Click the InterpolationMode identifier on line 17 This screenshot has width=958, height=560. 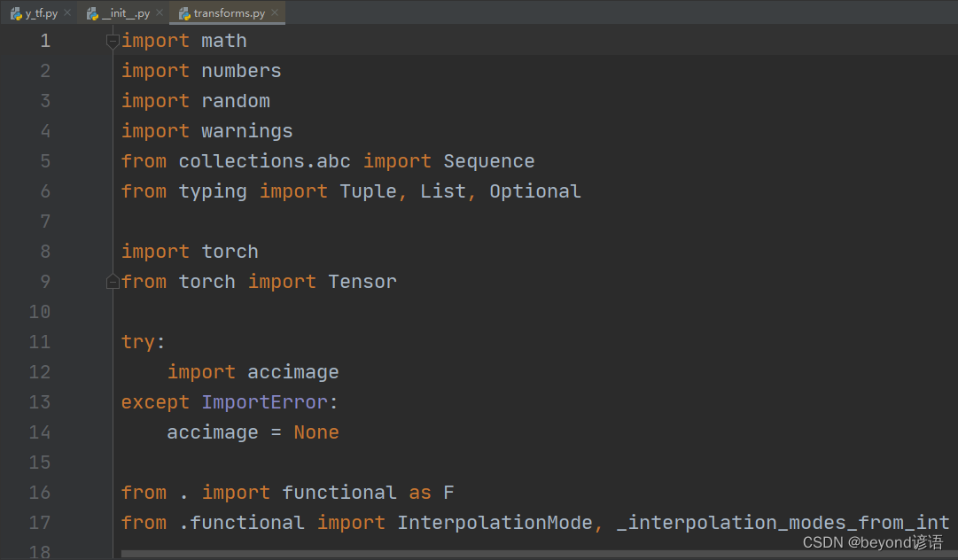tap(494, 523)
